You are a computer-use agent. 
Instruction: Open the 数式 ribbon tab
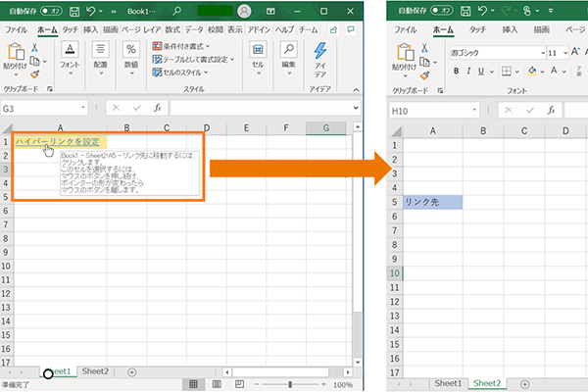pos(171,29)
